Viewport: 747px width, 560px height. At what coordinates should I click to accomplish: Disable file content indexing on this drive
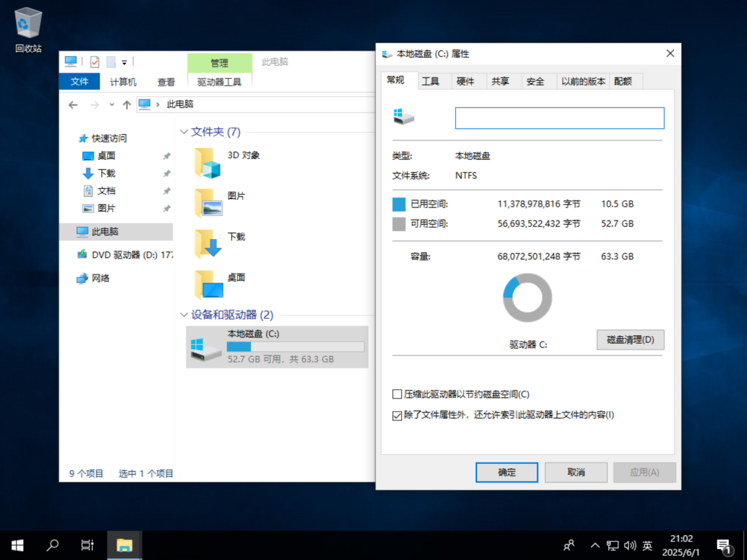tap(397, 415)
